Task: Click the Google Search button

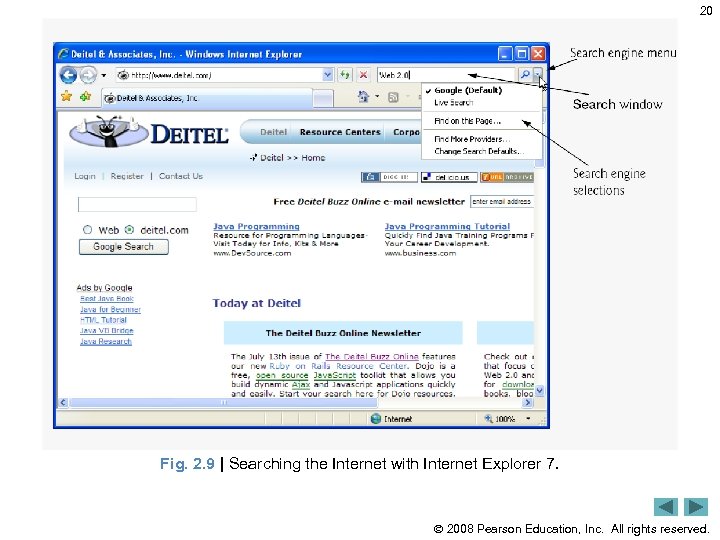Action: click(x=124, y=247)
